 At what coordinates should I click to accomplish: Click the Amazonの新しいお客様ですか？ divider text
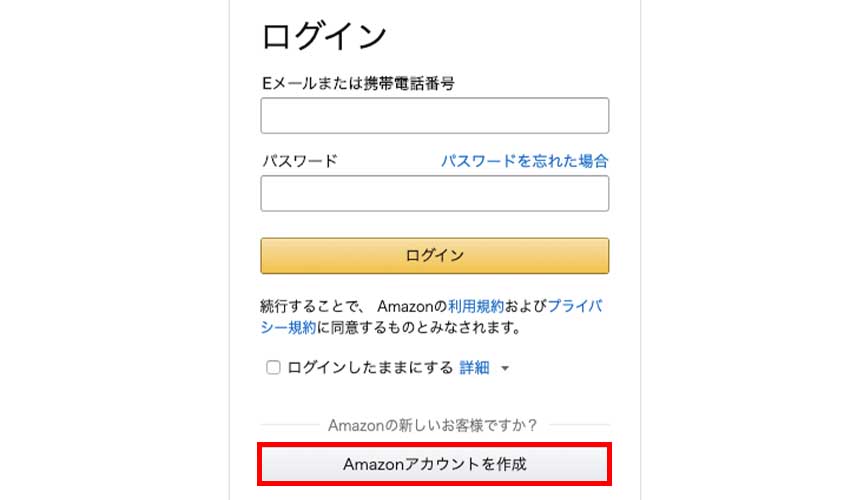pos(433,425)
